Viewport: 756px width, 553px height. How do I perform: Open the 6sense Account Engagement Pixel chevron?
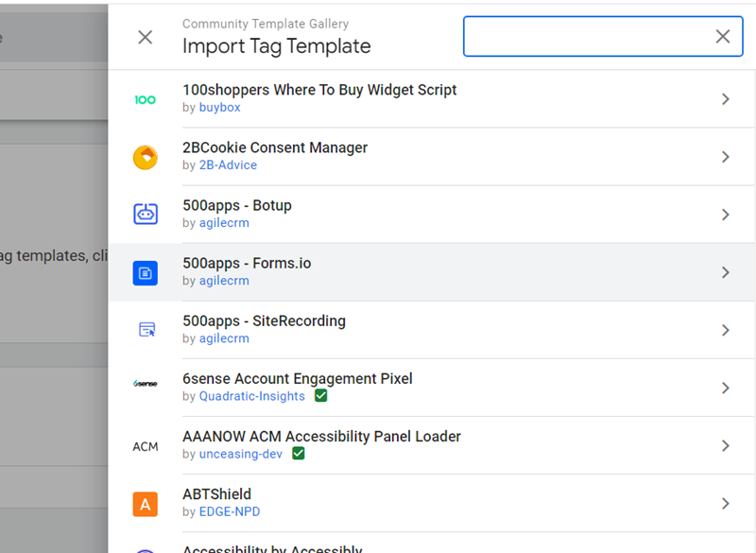pos(726,387)
